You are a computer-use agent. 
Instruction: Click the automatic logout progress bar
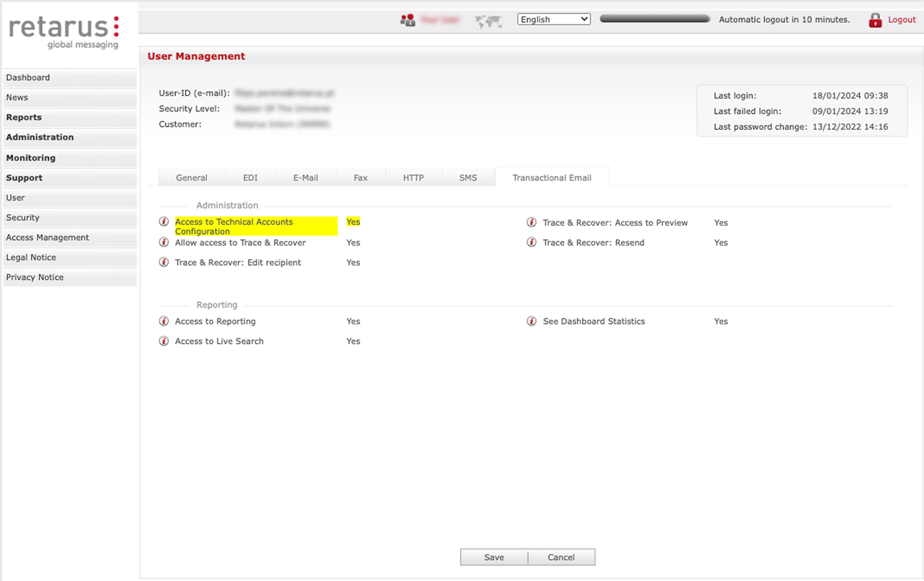click(654, 19)
